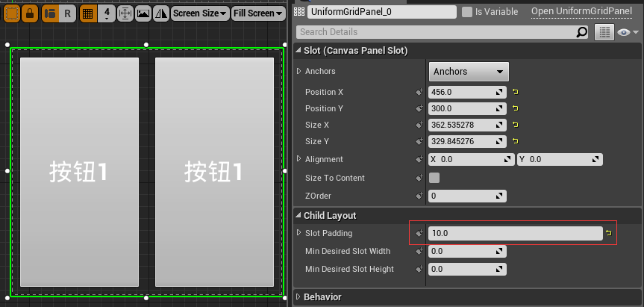644x307 pixels.
Task: Reset Slot Padding to default
Action: 609,234
